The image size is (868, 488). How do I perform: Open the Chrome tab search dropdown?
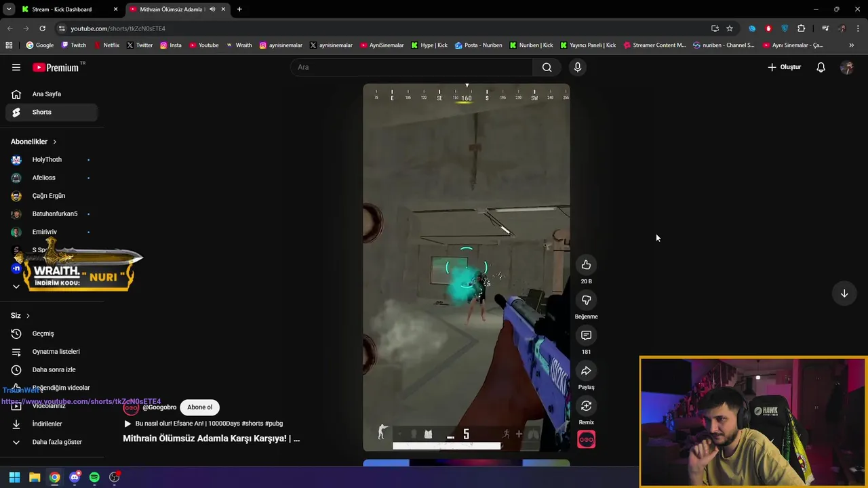point(9,9)
